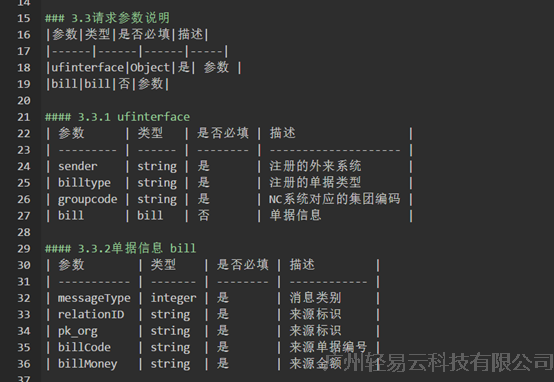Click the heading '3.3.2单据信息 bill'

point(137,248)
